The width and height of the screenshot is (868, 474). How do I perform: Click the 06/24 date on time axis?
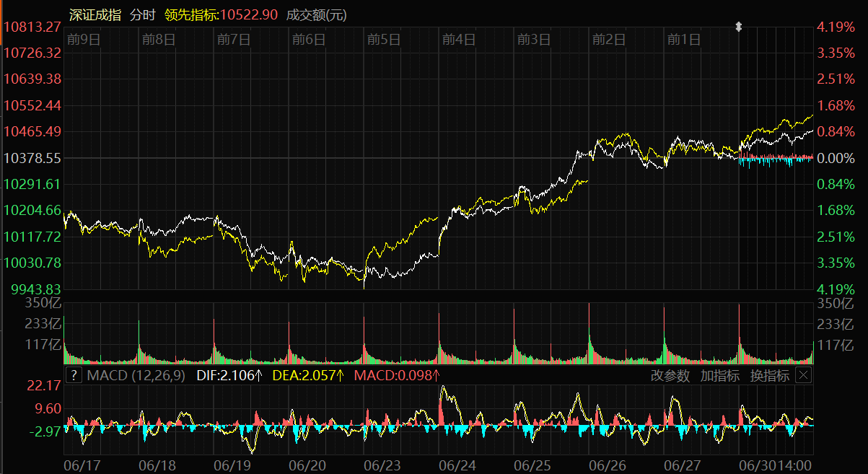457,465
